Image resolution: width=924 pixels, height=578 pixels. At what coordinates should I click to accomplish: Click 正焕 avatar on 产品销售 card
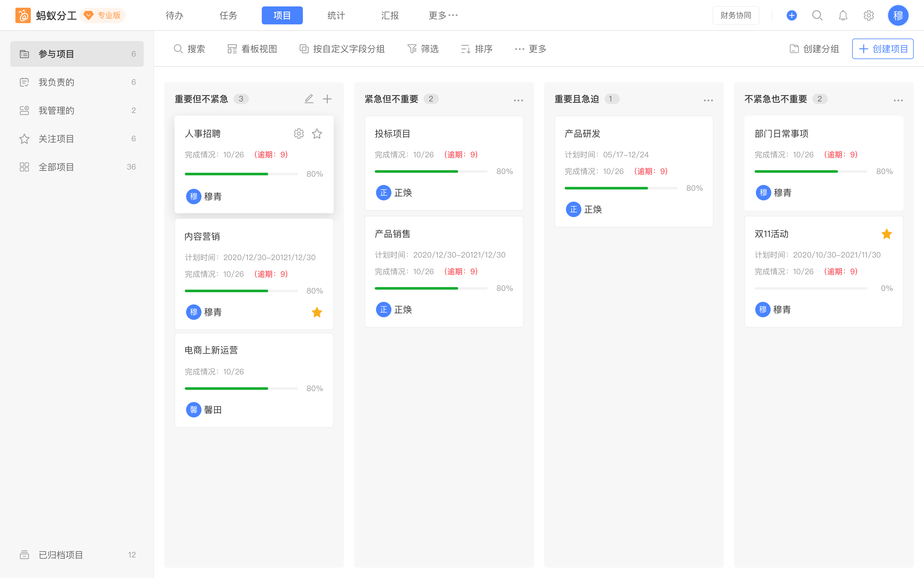point(384,310)
